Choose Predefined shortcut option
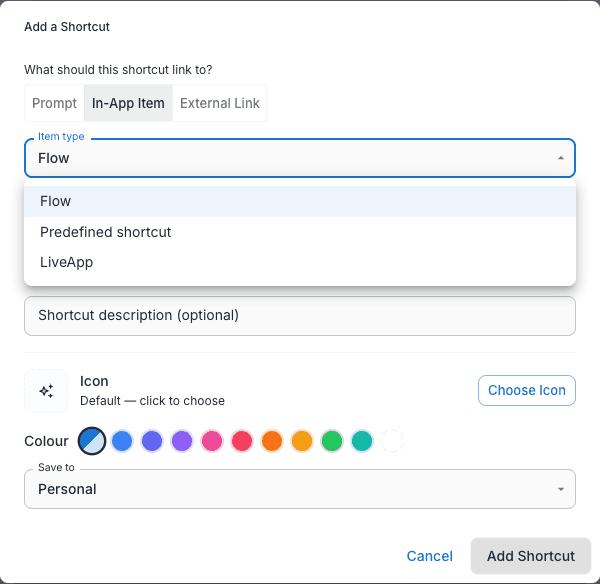This screenshot has width=600, height=584. [x=300, y=232]
